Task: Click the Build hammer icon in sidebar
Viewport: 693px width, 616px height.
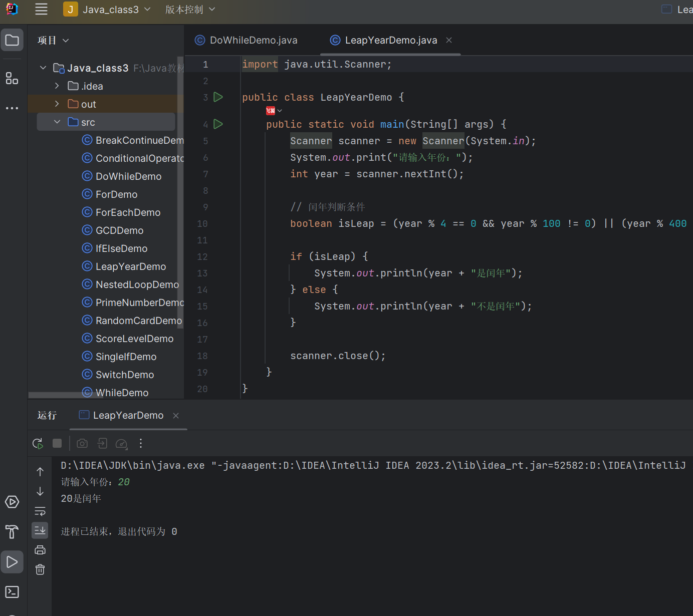Action: (12, 531)
